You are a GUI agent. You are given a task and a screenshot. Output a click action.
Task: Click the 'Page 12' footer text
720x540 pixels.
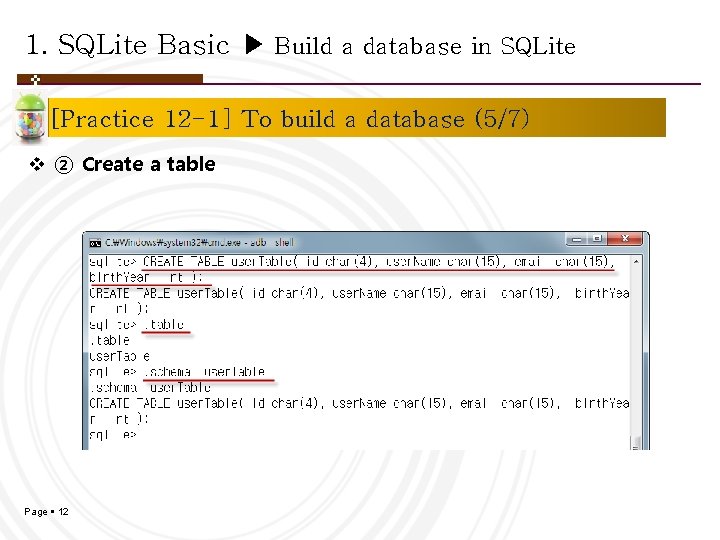pyautogui.click(x=46, y=512)
